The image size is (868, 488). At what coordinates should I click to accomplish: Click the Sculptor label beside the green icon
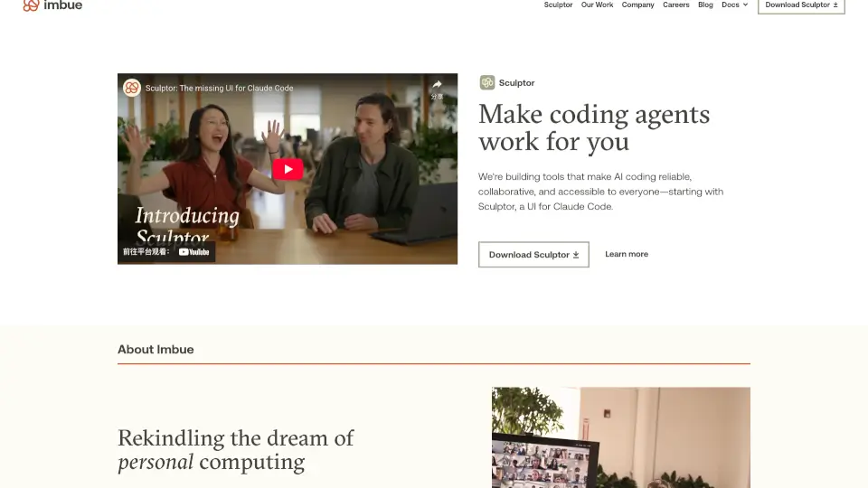(x=516, y=83)
